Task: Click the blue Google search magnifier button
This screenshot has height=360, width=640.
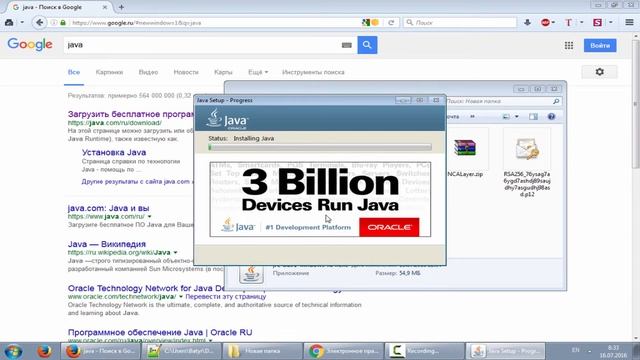Action: (x=367, y=45)
